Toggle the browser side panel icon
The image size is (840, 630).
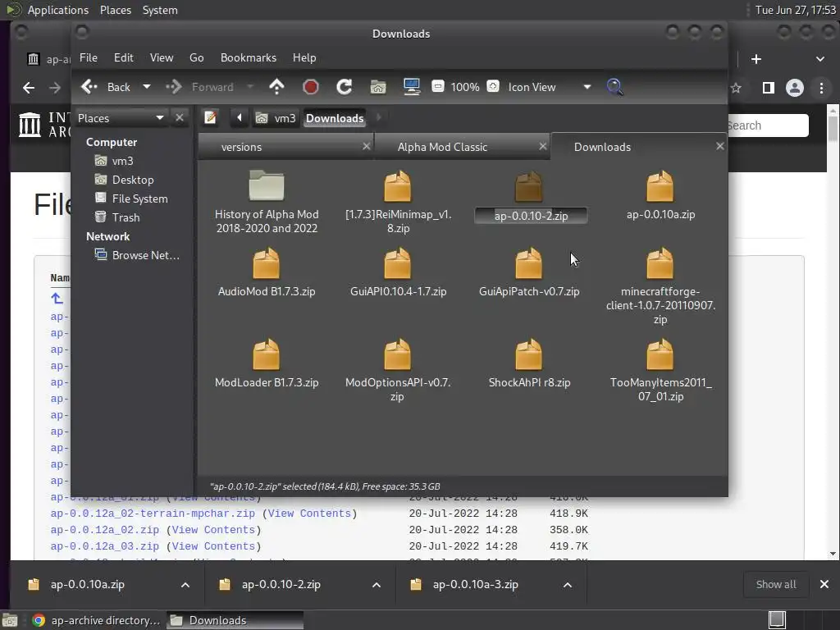(768, 87)
